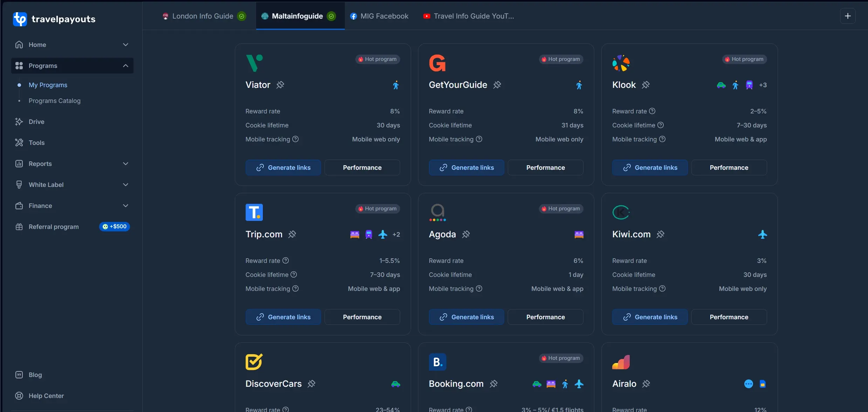This screenshot has height=412, width=868.
Task: Open the Help Center icon
Action: [19, 396]
